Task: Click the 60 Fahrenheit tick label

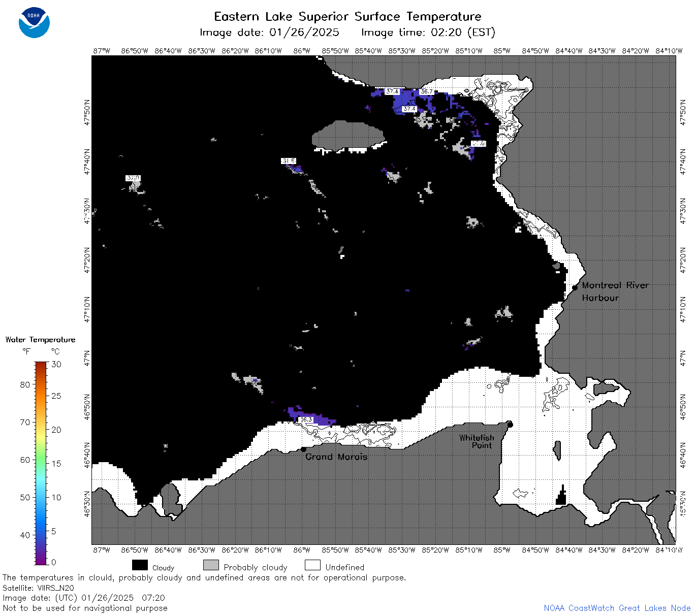Action: click(25, 460)
